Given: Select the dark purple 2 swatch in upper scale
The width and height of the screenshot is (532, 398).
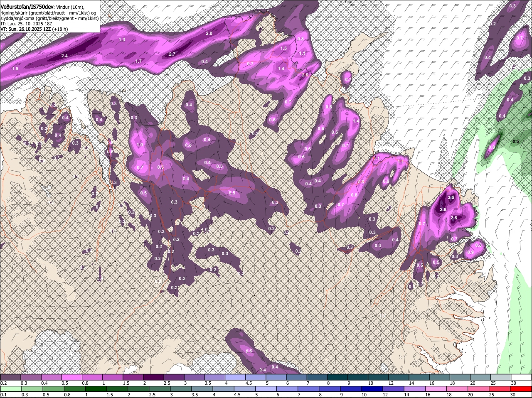Looking at the screenshot, I should click(153, 377).
